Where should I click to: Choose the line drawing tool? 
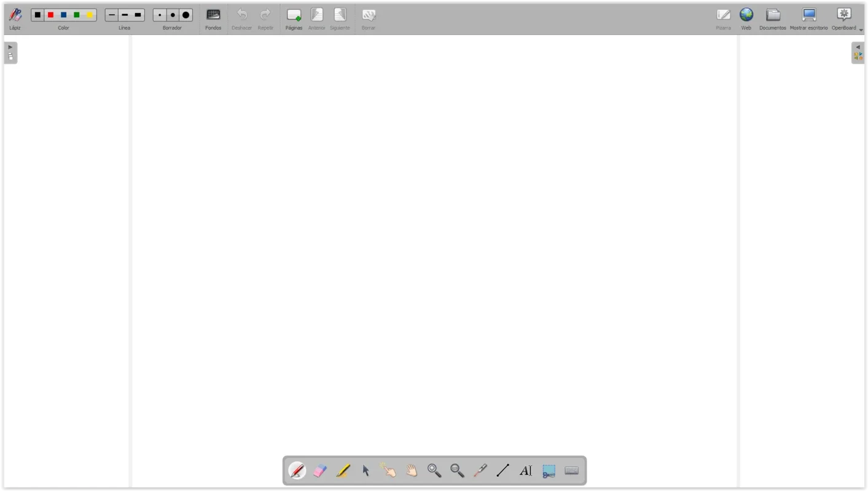[x=502, y=470]
